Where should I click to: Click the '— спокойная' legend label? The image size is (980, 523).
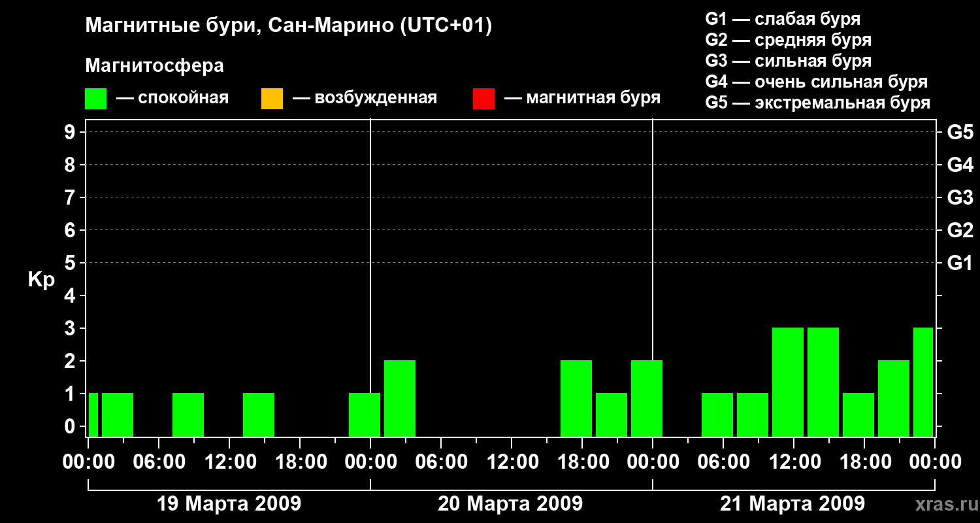[172, 98]
